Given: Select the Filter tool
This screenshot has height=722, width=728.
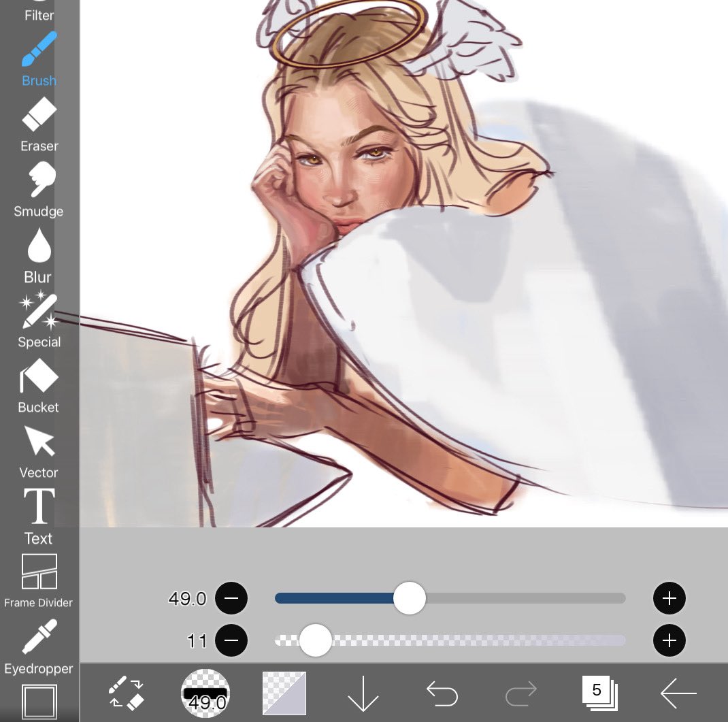Looking at the screenshot, I should pos(39,12).
